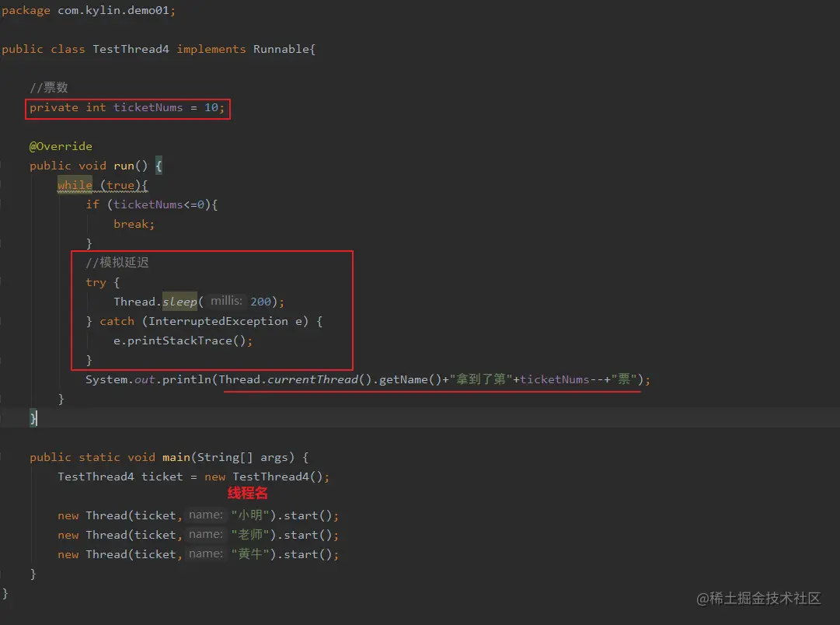Image resolution: width=840 pixels, height=625 pixels.
Task: Click the try keyword
Action: tap(96, 282)
